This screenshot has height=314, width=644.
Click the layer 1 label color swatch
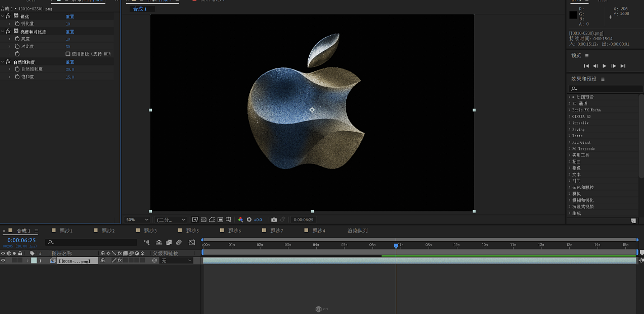tap(34, 260)
